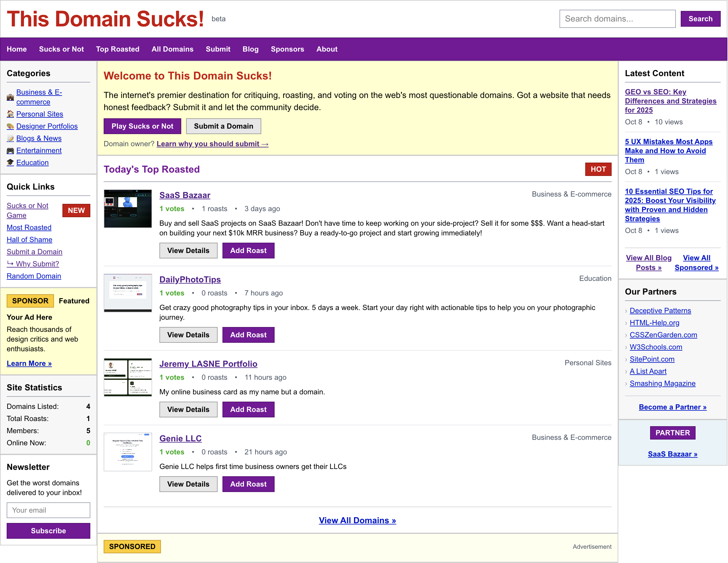Screen dimensions: 728x563
Task: Click View All Domains at page bottom
Action: [x=357, y=520]
